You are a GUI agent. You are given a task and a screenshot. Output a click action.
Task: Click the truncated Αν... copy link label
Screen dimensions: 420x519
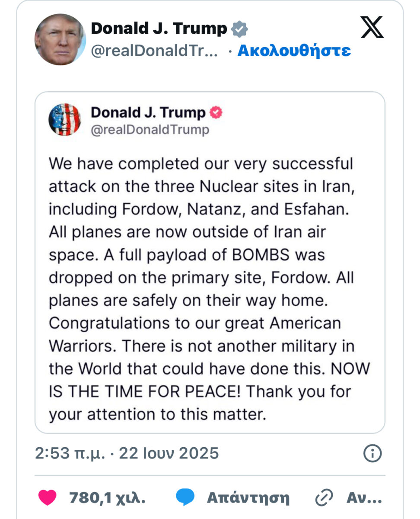click(364, 498)
